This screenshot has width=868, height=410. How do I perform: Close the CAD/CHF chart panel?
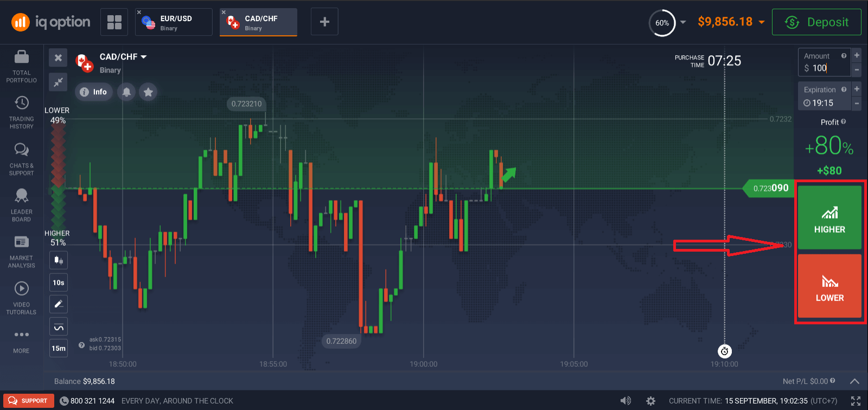tap(58, 57)
